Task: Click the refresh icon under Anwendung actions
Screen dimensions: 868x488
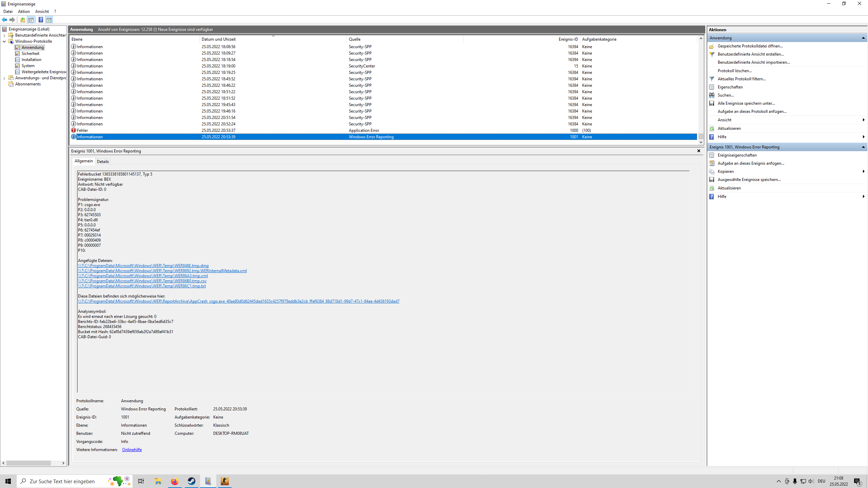Action: 712,128
